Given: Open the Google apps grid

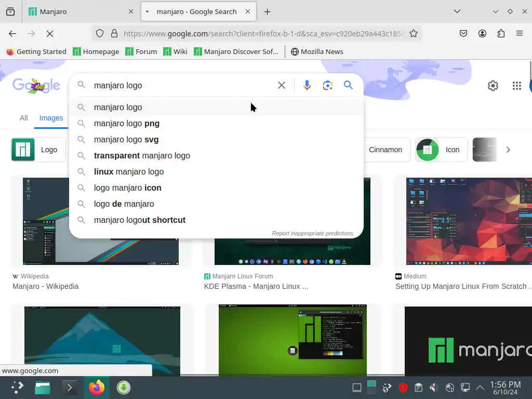Looking at the screenshot, I should point(517,86).
